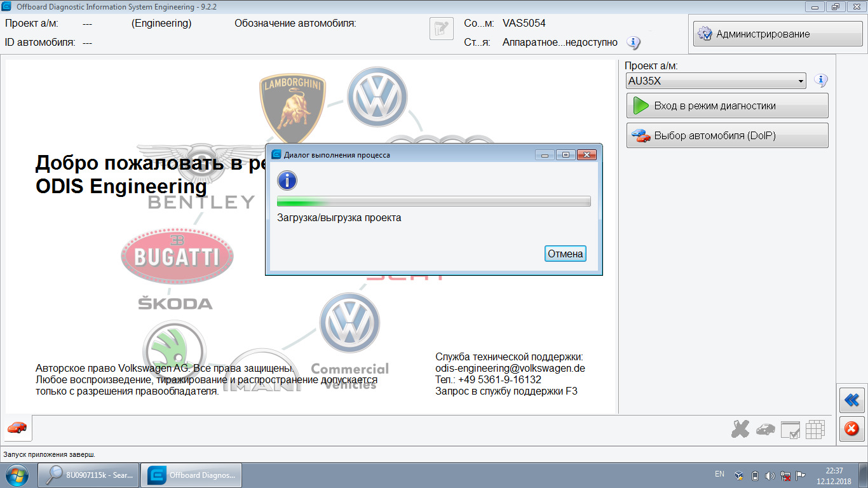
Task: Click the Запрос в службу поддержки F3 text
Action: coord(506,391)
